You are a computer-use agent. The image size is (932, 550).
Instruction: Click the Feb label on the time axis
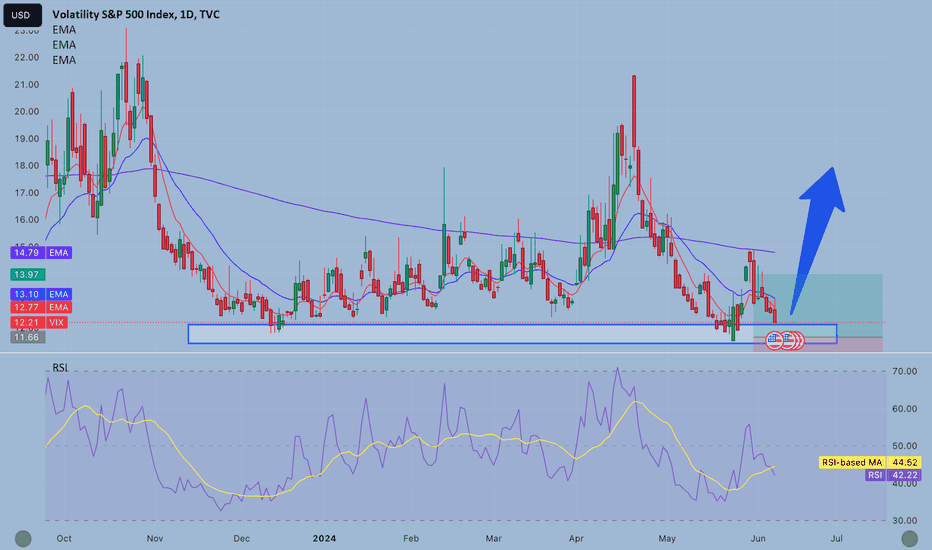[411, 539]
